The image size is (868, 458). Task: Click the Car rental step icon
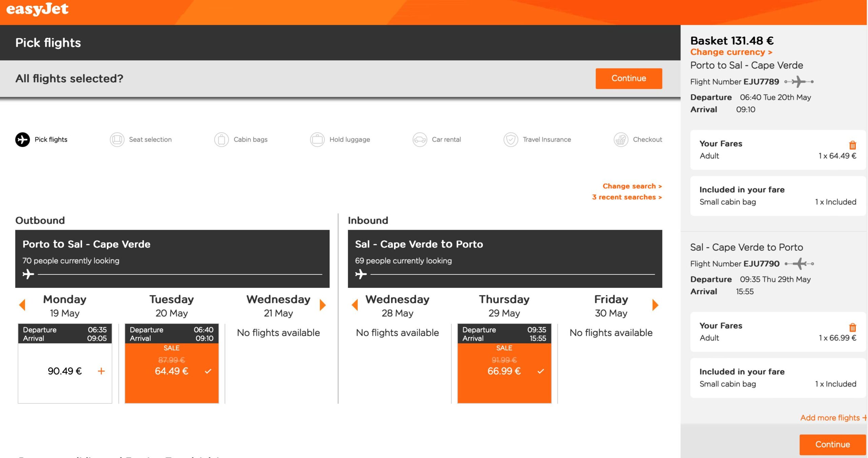(x=420, y=140)
